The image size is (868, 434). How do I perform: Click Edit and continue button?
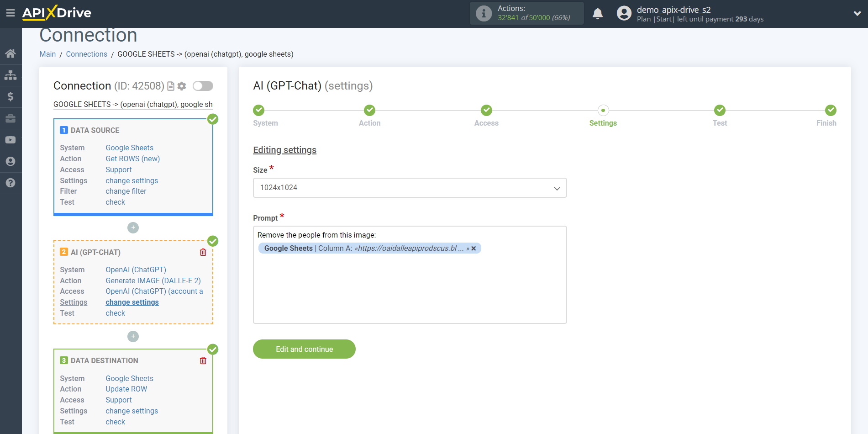tap(304, 349)
